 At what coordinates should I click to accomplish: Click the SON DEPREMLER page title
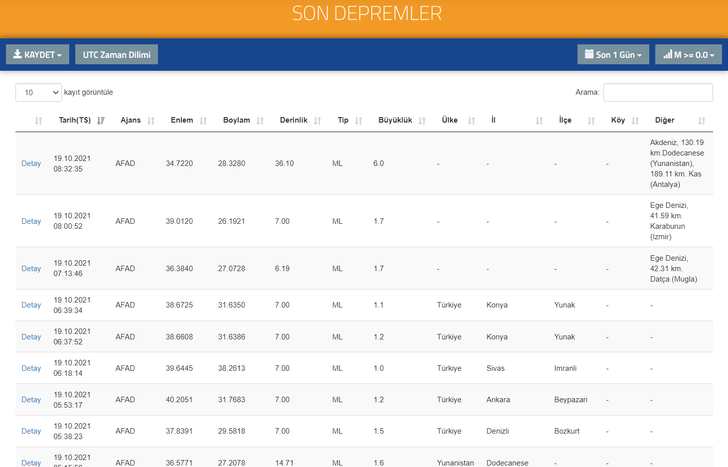[367, 13]
